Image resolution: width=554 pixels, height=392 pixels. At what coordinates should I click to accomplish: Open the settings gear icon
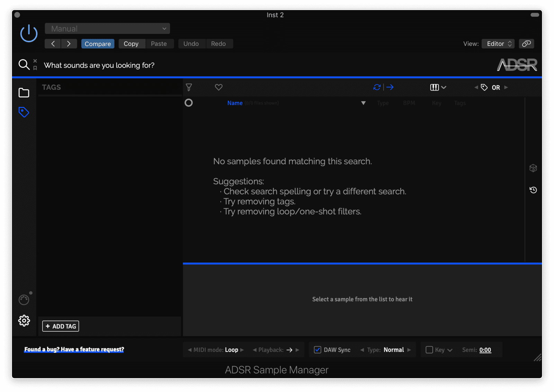point(24,321)
